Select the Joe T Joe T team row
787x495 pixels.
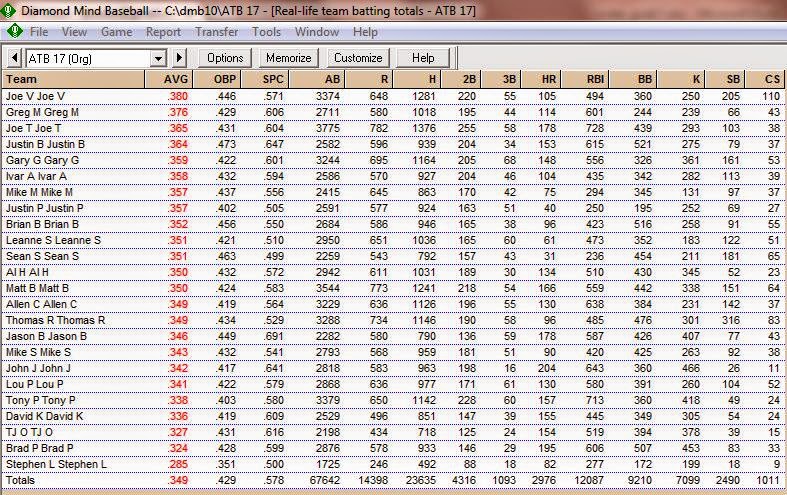394,128
